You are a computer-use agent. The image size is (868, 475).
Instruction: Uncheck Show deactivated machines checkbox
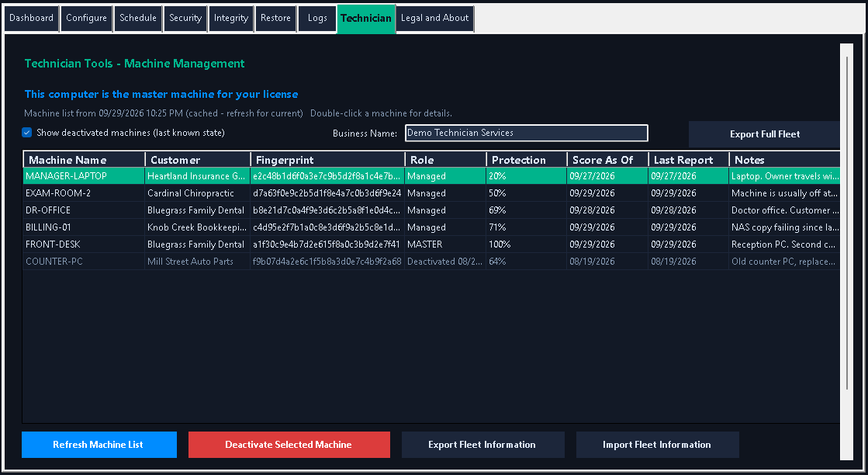26,132
